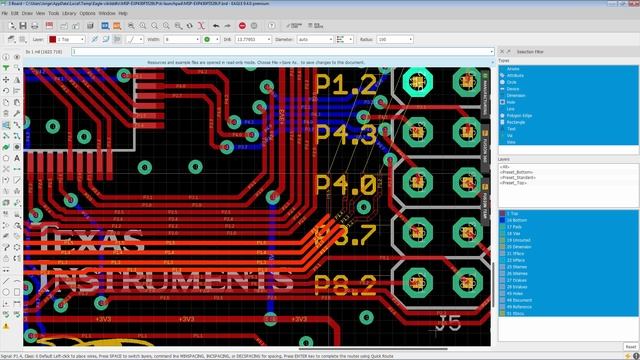The width and height of the screenshot is (640, 360).
Task: Click the P4.0 silkscreen label on board
Action: (x=346, y=185)
